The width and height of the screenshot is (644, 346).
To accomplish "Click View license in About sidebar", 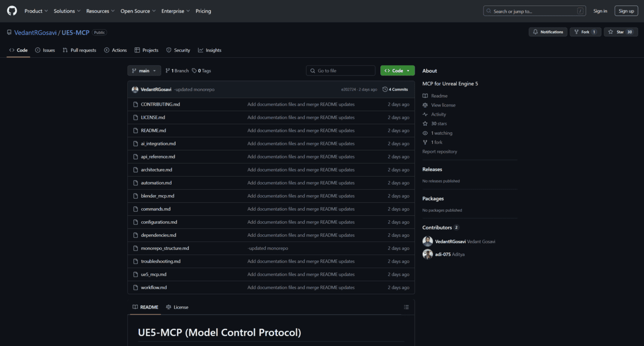I will click(439, 105).
